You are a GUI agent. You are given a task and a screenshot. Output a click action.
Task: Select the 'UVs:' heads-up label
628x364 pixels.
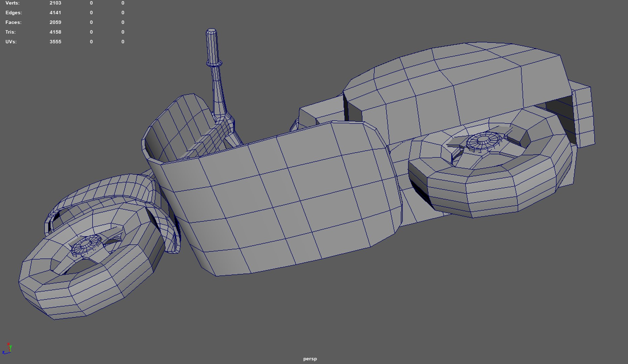tap(11, 42)
